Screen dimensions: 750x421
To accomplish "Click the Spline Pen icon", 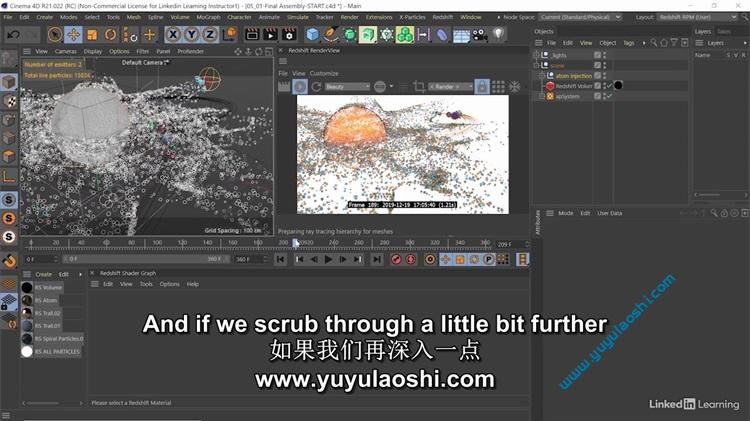I will coord(331,34).
